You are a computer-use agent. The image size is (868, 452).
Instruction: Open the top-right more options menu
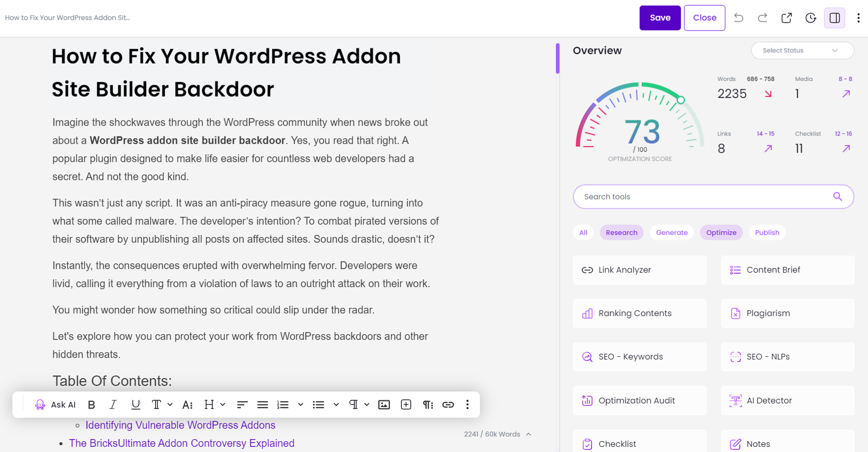pos(858,18)
